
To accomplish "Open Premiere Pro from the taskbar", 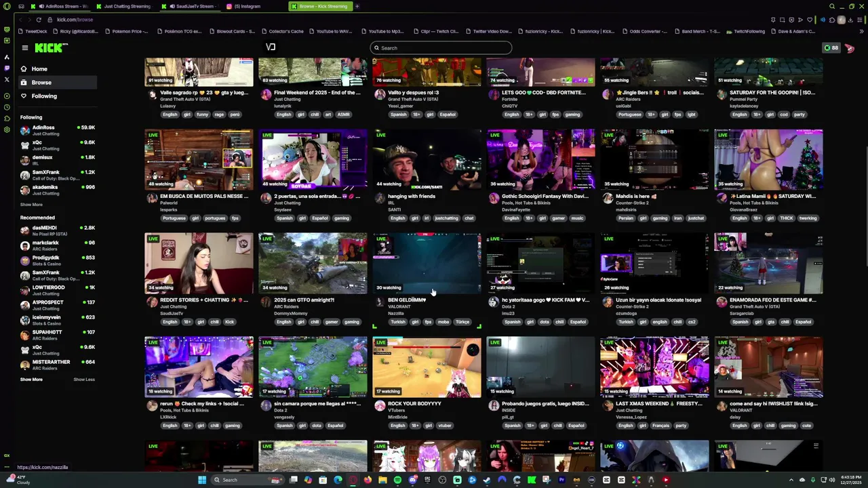I will (561, 480).
